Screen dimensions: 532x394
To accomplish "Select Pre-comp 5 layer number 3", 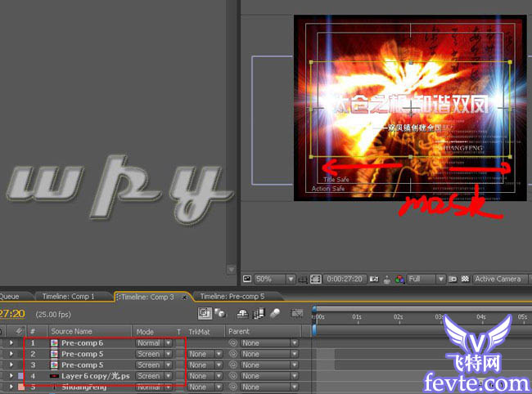I will click(x=82, y=365).
